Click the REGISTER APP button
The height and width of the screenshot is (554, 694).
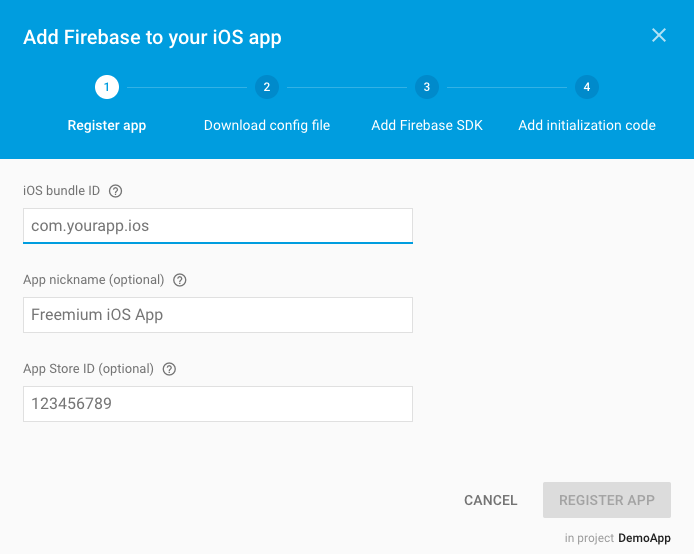tap(606, 500)
